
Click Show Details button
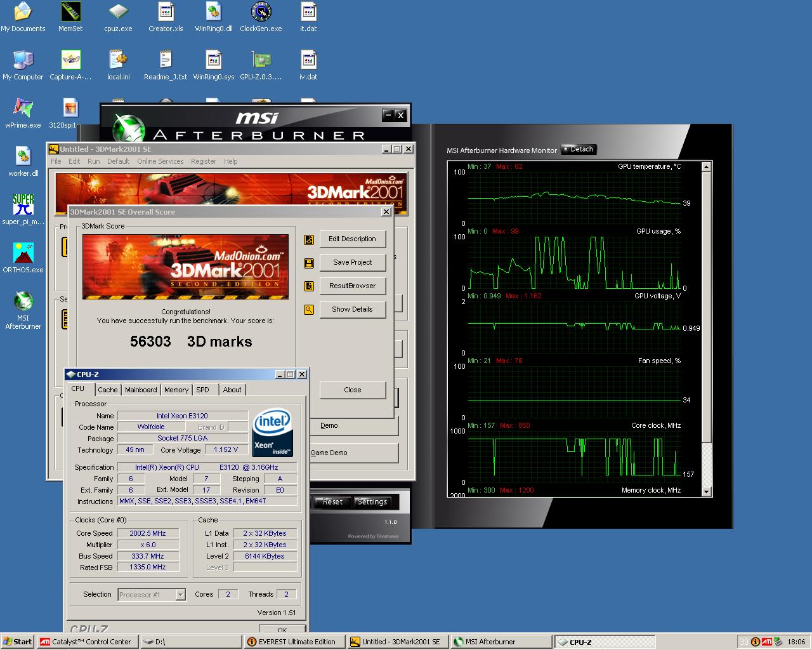coord(353,309)
